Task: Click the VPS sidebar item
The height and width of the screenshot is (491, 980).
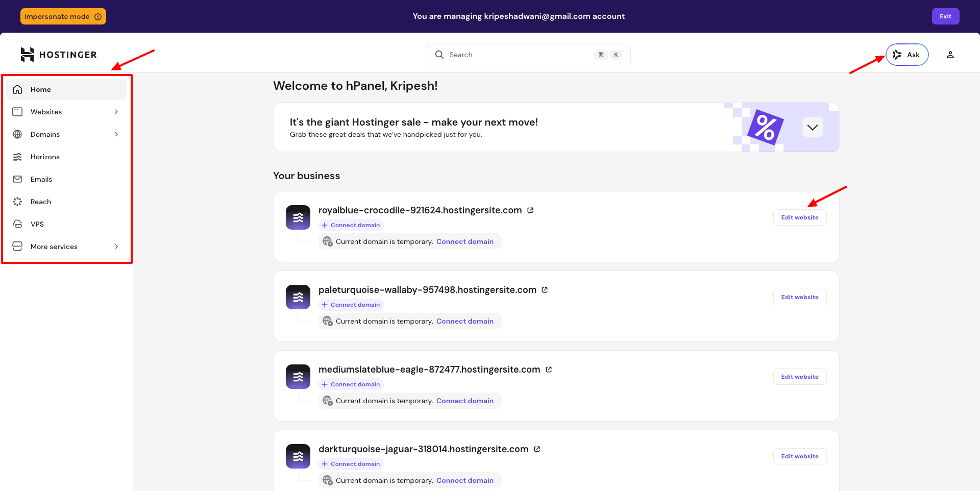Action: (37, 224)
